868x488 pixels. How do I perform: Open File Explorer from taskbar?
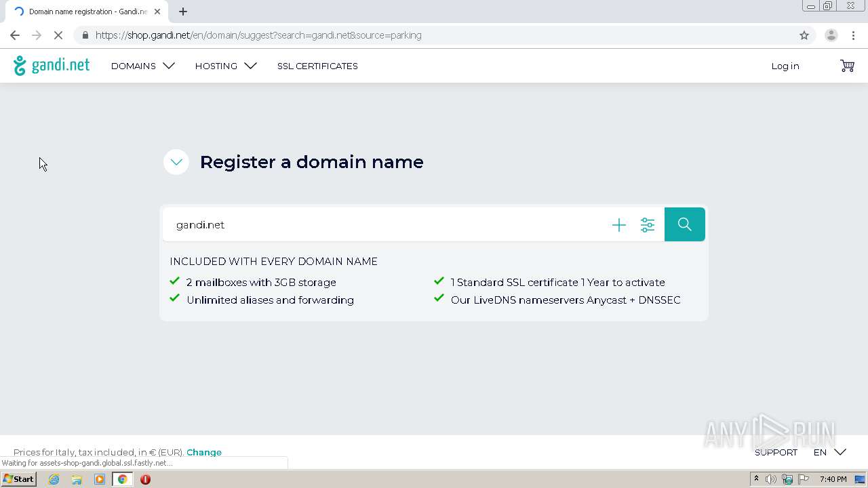click(x=77, y=479)
